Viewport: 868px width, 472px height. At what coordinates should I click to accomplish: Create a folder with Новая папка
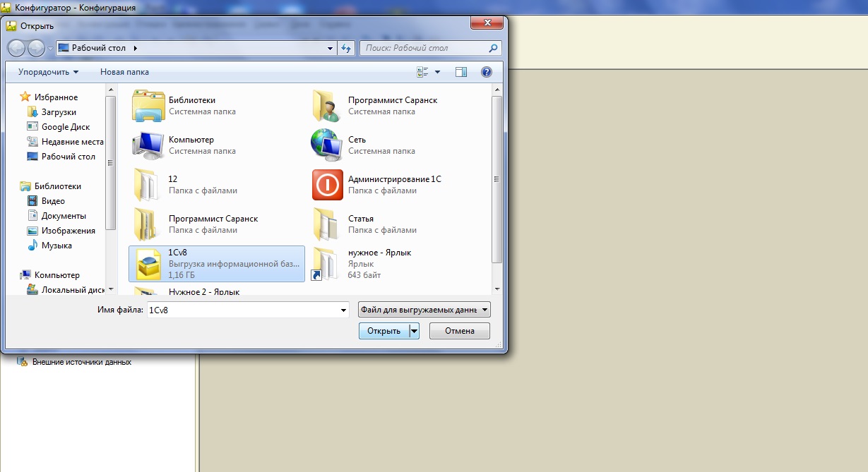coord(124,72)
